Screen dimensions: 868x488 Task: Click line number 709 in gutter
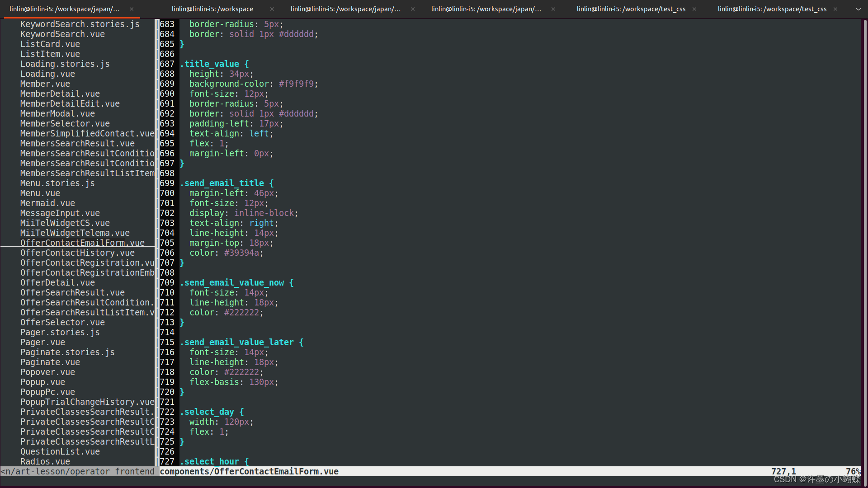point(167,283)
